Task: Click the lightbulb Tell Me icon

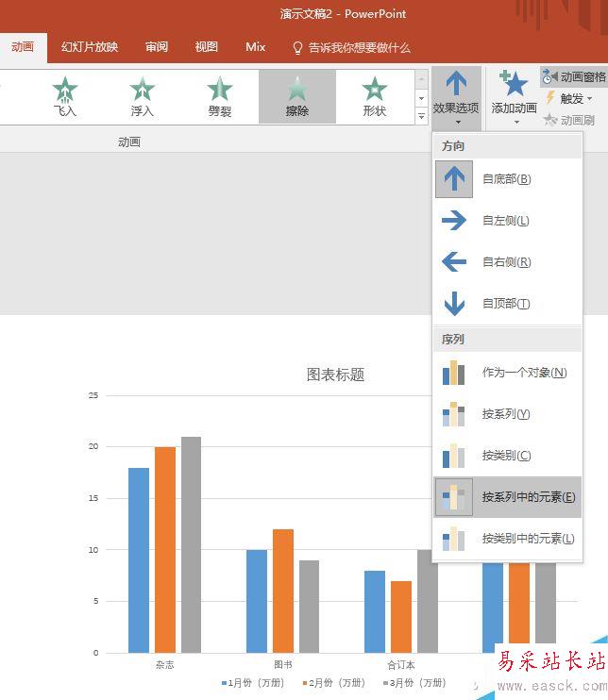Action: pos(297,48)
